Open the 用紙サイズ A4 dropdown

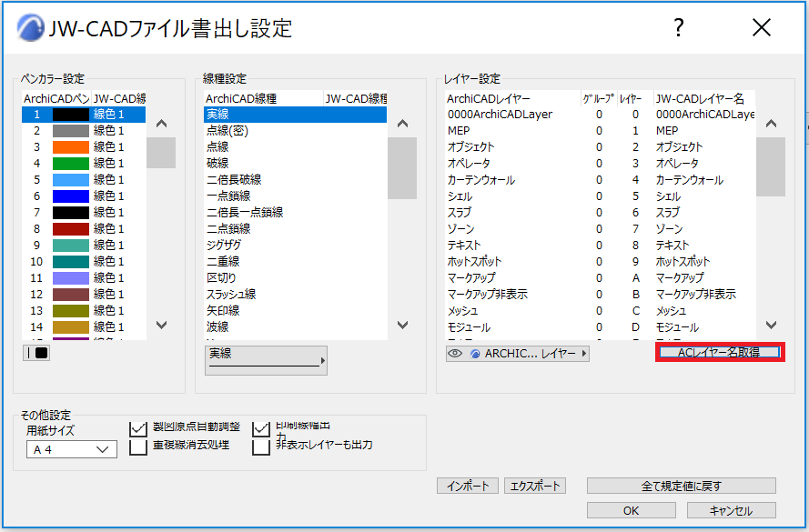[x=72, y=449]
